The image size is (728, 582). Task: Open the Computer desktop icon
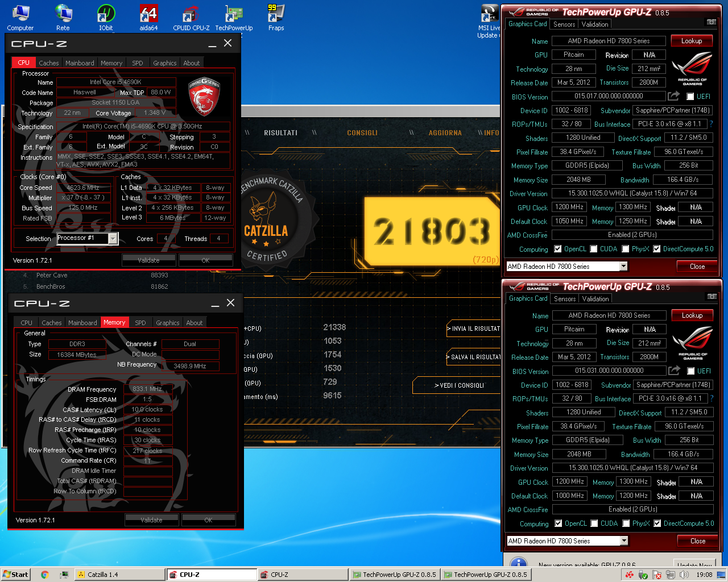click(x=20, y=17)
